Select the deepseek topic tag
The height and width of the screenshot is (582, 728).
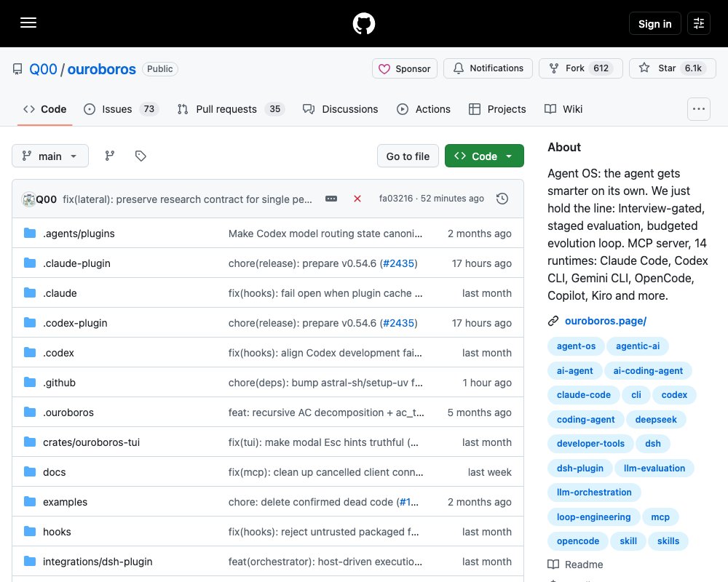click(x=656, y=419)
